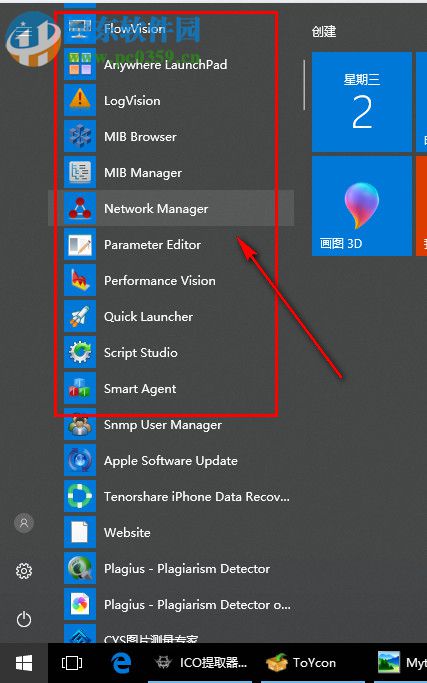The height and width of the screenshot is (683, 427).
Task: Click the Apple Software Update icon
Action: (x=80, y=460)
